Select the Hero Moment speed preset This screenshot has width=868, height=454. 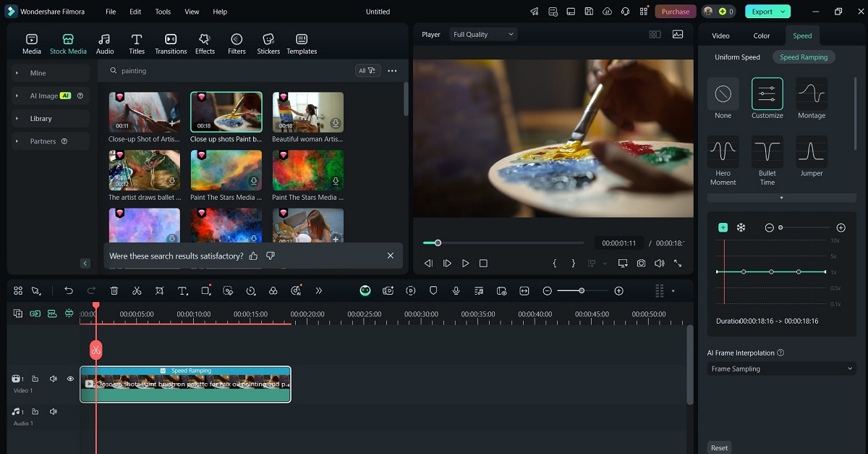723,161
